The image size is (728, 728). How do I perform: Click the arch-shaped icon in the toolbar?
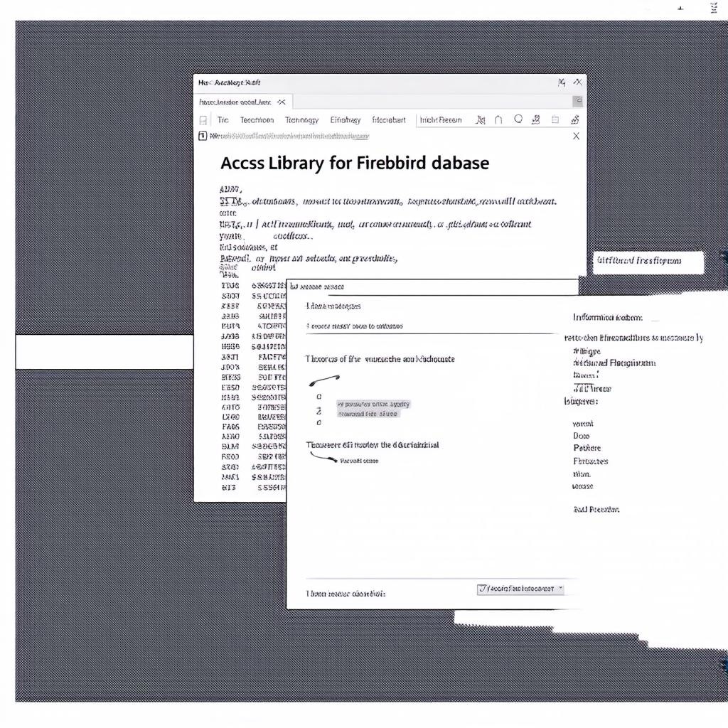498,120
